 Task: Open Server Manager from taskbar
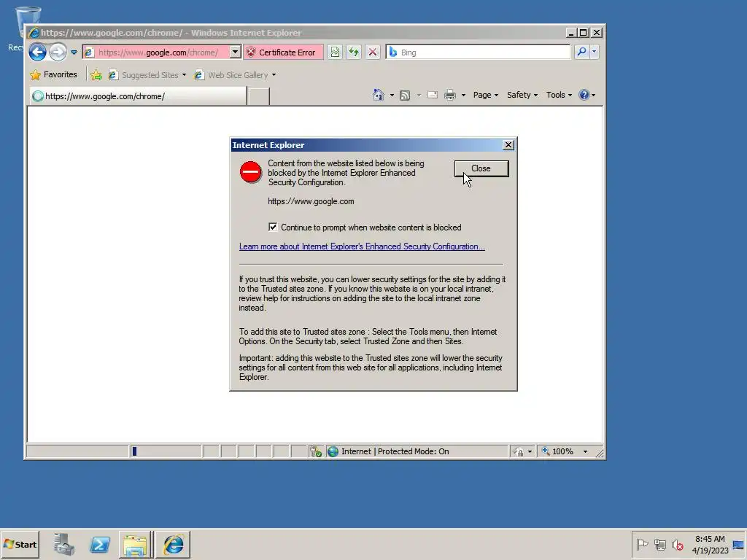(64, 544)
